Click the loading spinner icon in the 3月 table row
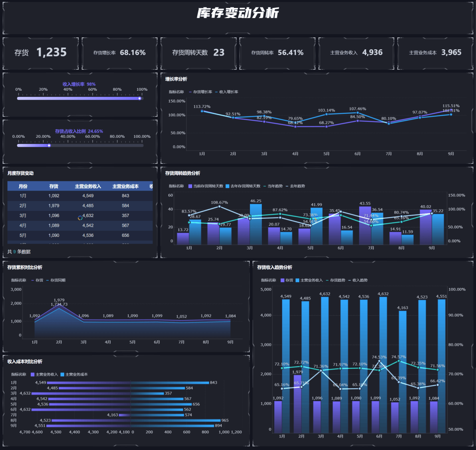This screenshot has width=476, height=450. coord(80,218)
